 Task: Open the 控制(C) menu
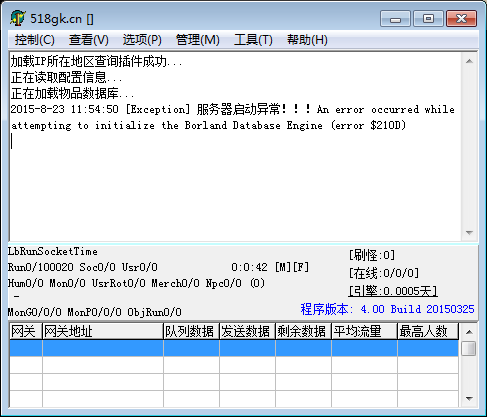tap(35, 40)
